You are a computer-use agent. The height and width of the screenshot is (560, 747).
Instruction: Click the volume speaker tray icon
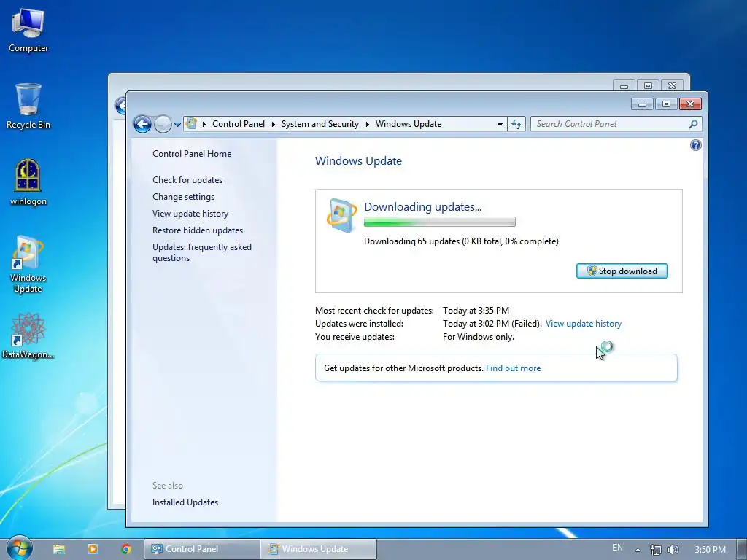point(673,550)
